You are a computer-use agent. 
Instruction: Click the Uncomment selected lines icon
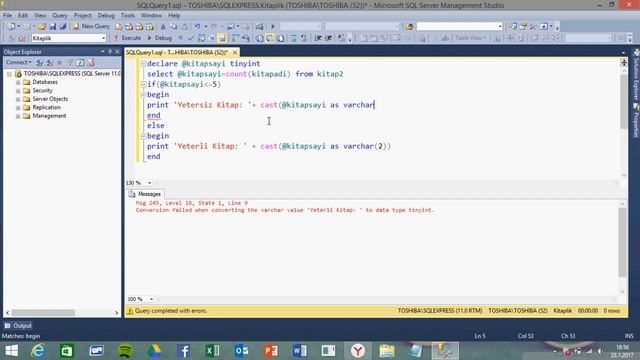304,38
